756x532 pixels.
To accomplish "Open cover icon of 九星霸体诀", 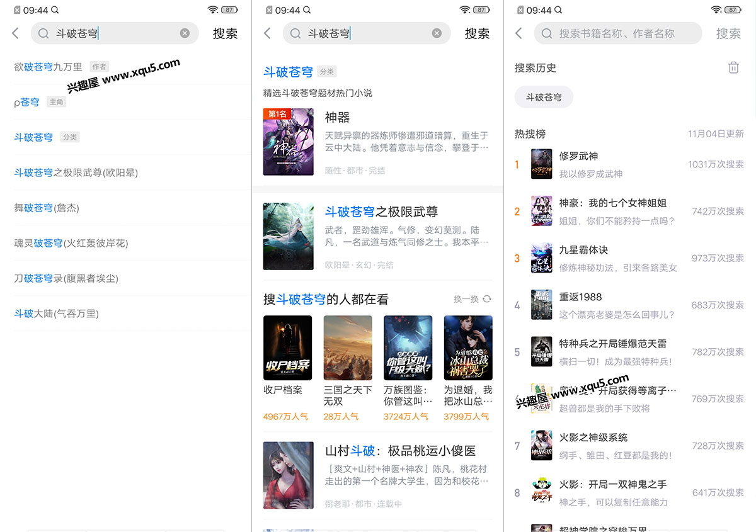I will pyautogui.click(x=542, y=258).
